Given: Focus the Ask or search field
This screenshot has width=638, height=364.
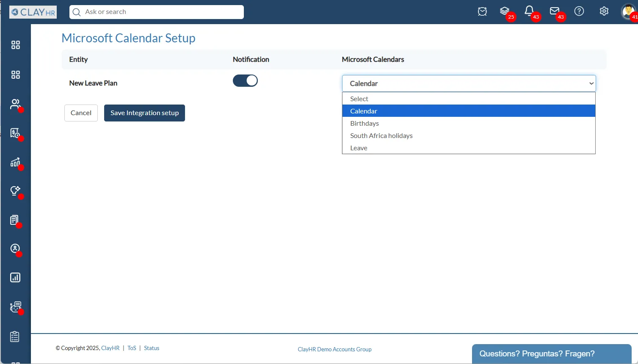Looking at the screenshot, I should tap(157, 12).
